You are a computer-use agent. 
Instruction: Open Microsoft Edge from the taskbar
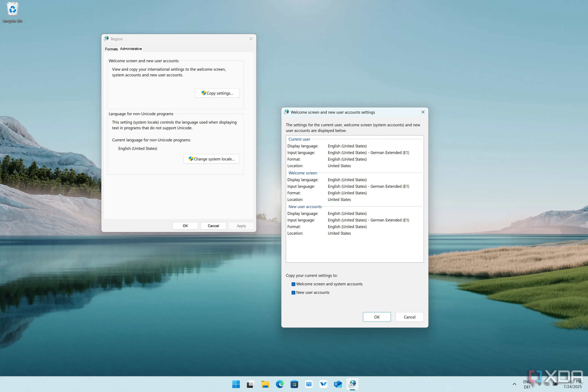pyautogui.click(x=280, y=384)
